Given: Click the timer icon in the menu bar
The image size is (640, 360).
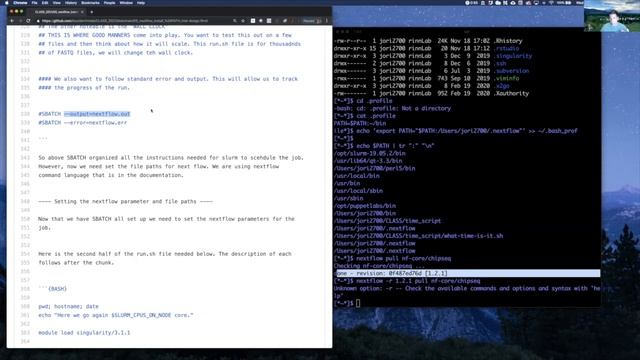Looking at the screenshot, I should [x=471, y=2].
